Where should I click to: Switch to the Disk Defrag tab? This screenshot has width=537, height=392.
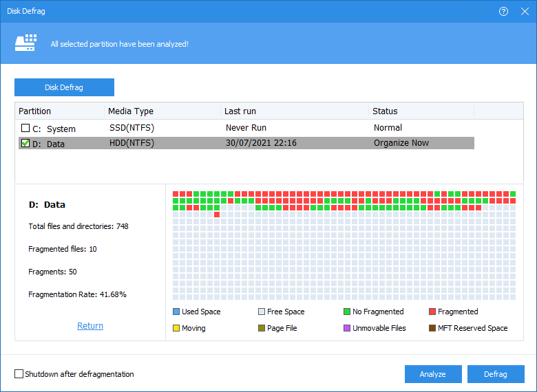point(64,87)
